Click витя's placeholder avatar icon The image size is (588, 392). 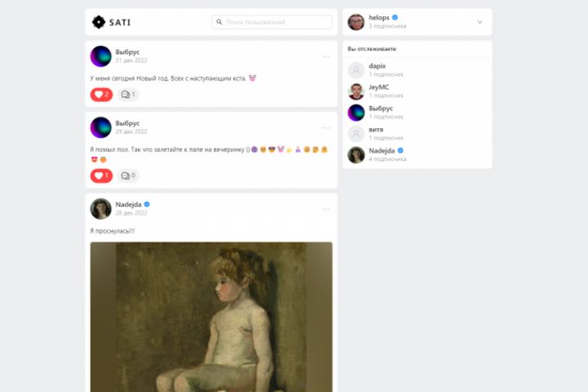[356, 134]
